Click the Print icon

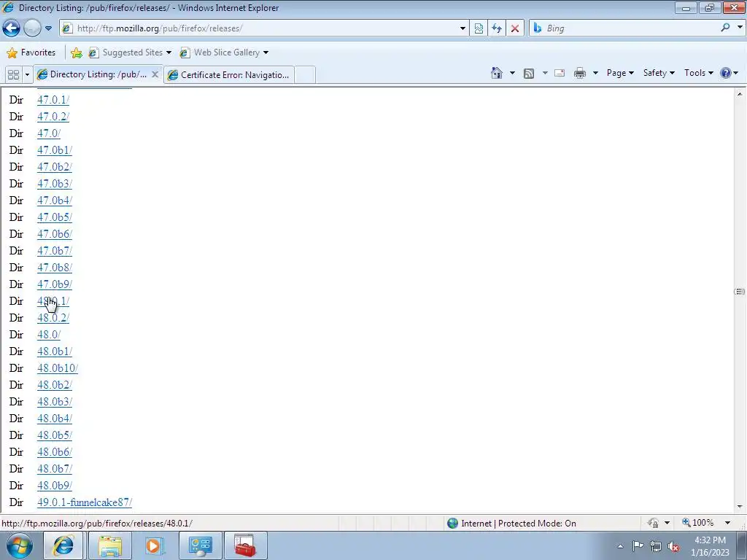point(580,73)
